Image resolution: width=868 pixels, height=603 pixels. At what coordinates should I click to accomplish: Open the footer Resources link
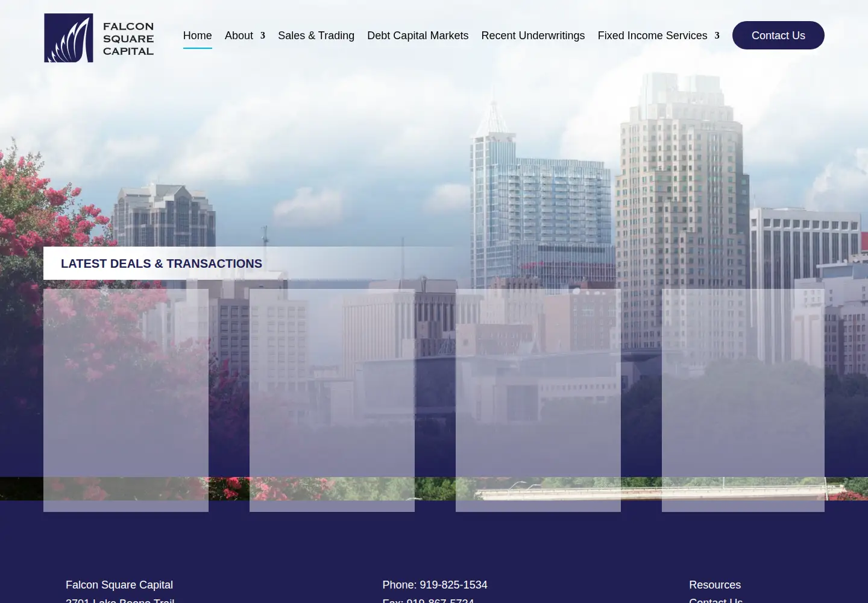(x=715, y=585)
